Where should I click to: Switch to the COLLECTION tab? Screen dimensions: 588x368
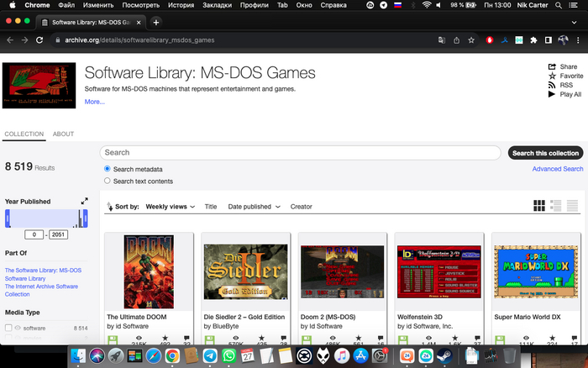[24, 134]
